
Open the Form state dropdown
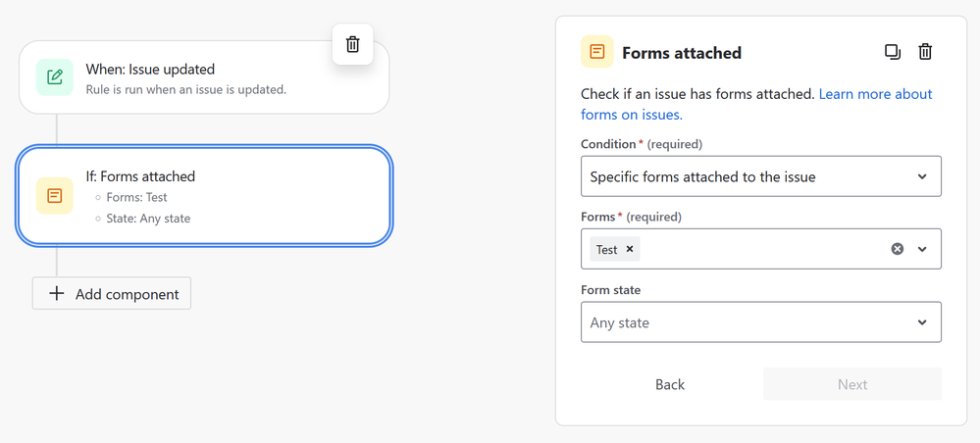pyautogui.click(x=760, y=322)
